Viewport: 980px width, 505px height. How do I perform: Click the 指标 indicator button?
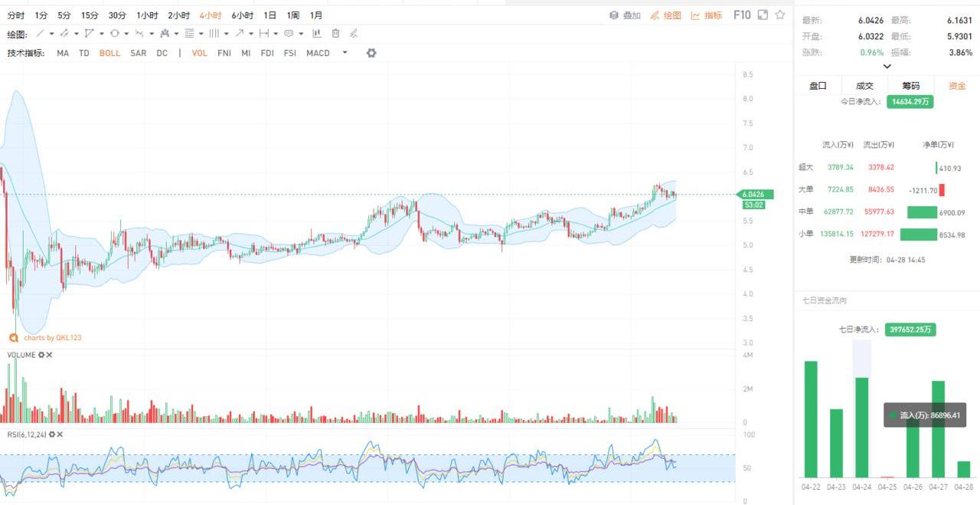(x=706, y=15)
